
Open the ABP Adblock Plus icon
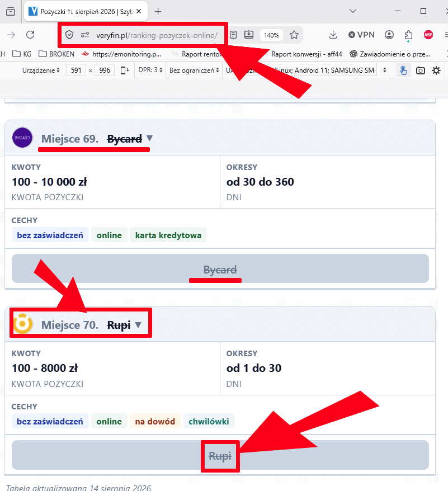[428, 35]
